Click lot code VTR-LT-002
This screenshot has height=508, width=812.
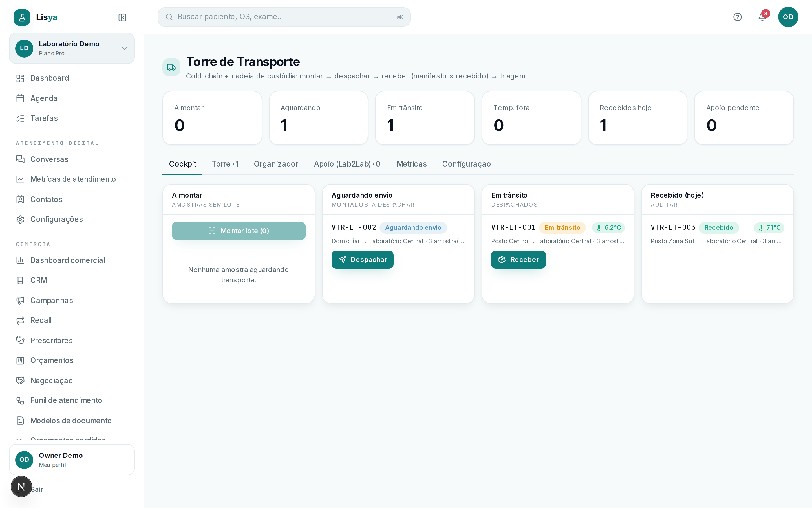point(354,228)
